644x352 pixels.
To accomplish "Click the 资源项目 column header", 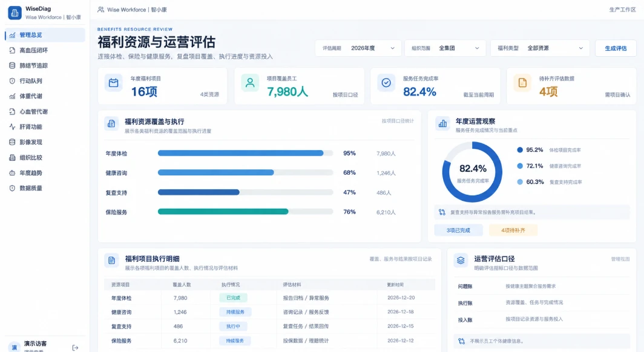I will point(120,285).
